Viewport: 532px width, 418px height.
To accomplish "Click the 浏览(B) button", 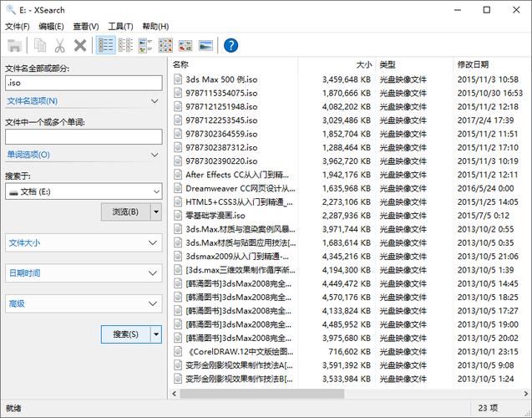I will [x=125, y=212].
